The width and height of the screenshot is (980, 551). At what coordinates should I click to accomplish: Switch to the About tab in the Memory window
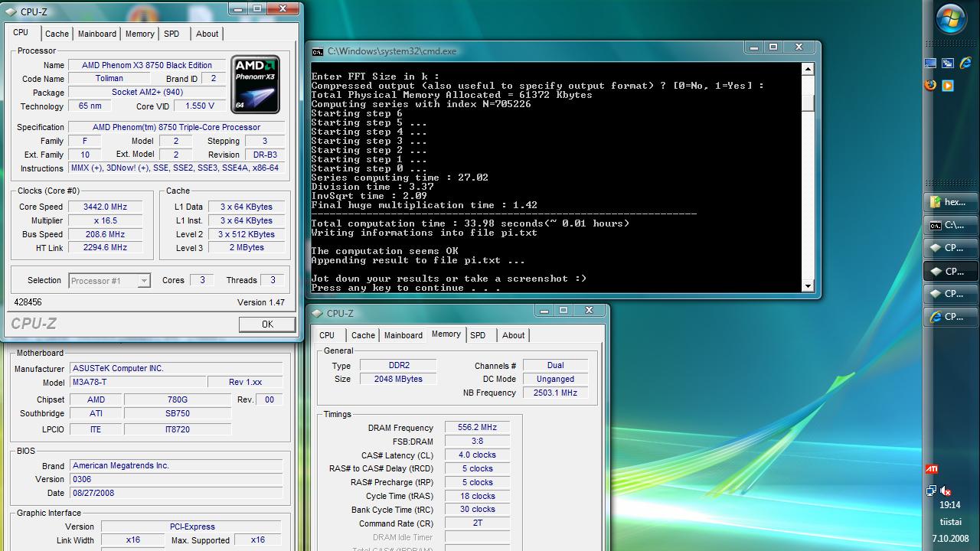pos(513,335)
